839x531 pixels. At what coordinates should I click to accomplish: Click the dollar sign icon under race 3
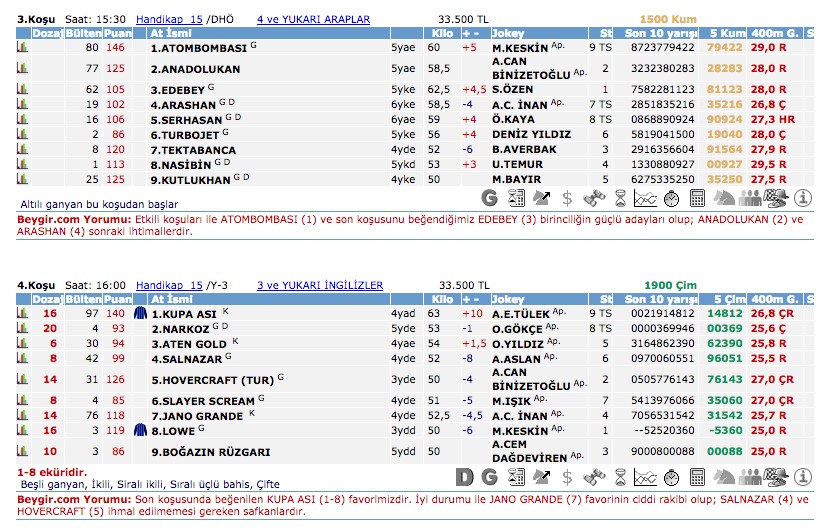point(567,198)
